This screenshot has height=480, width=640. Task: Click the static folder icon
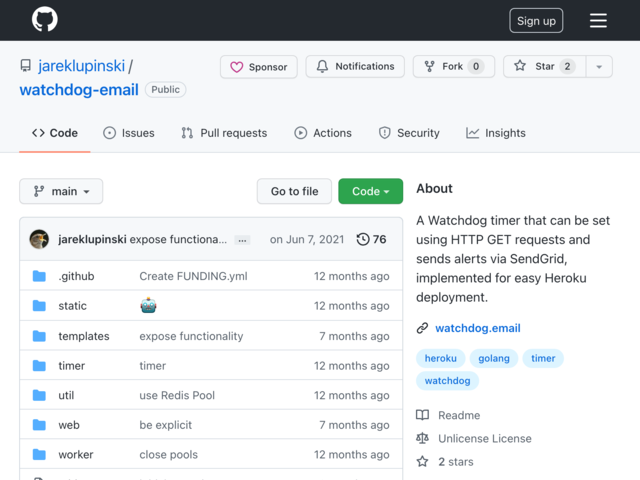39,306
